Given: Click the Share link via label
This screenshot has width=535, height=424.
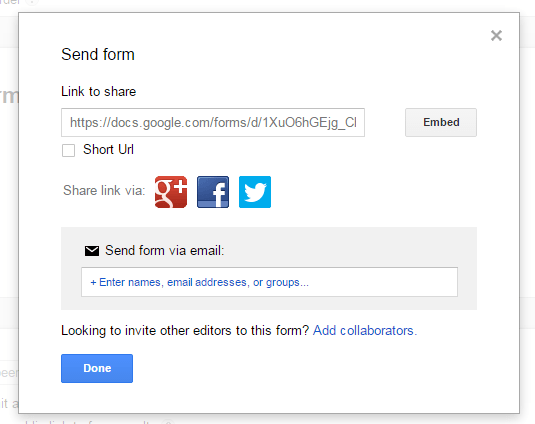Looking at the screenshot, I should pyautogui.click(x=104, y=190).
